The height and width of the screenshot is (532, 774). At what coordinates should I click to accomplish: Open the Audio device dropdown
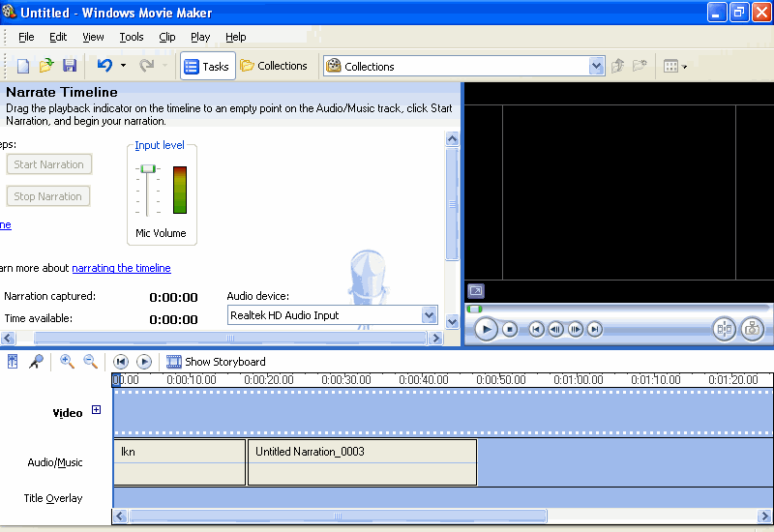(430, 315)
